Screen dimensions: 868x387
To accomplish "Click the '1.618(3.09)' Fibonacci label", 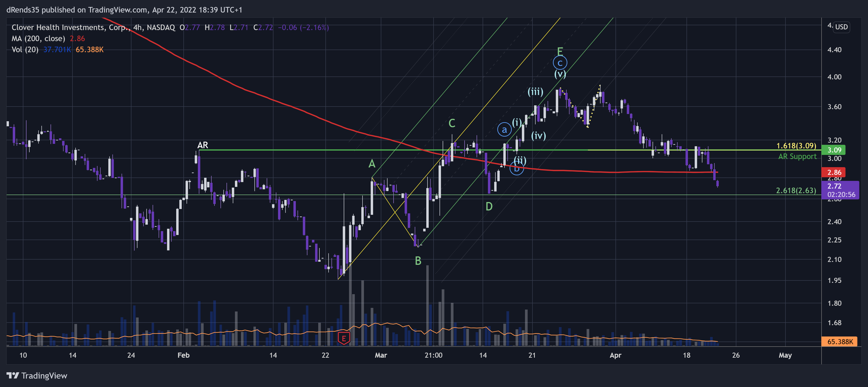I will click(x=796, y=146).
